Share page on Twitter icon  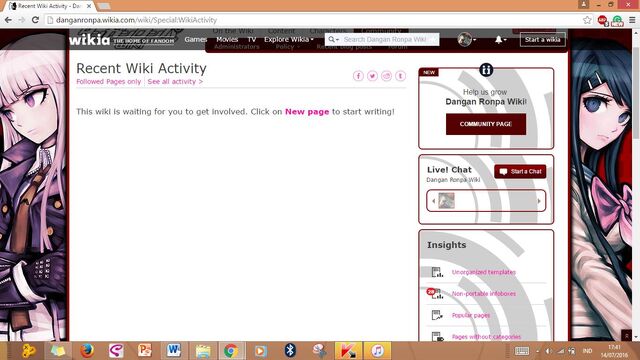click(372, 76)
